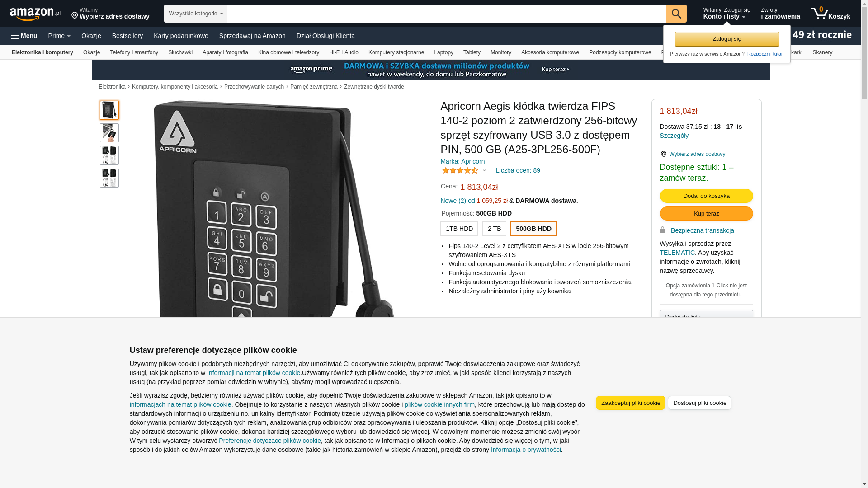Select the 1TB HDD capacity option

click(459, 229)
